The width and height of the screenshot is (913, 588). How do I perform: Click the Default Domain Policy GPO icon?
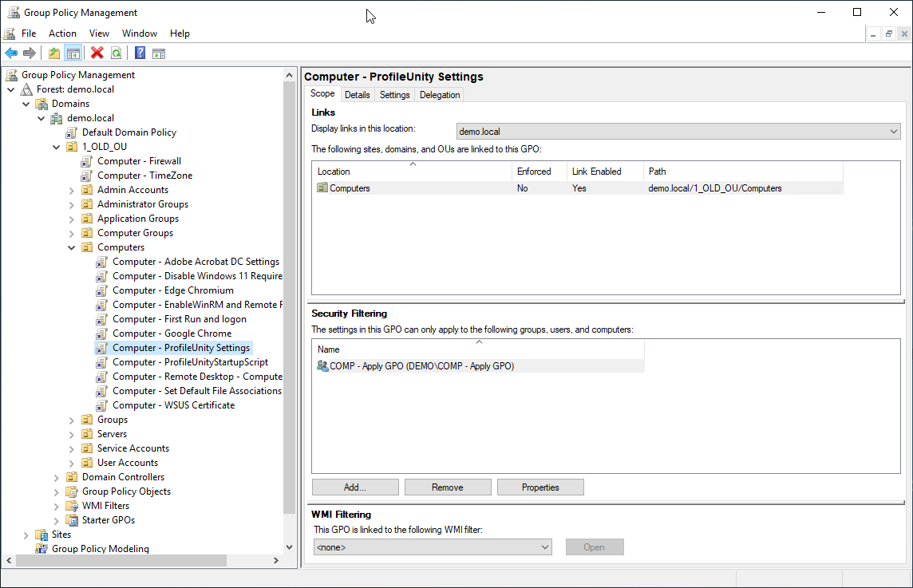pos(72,132)
